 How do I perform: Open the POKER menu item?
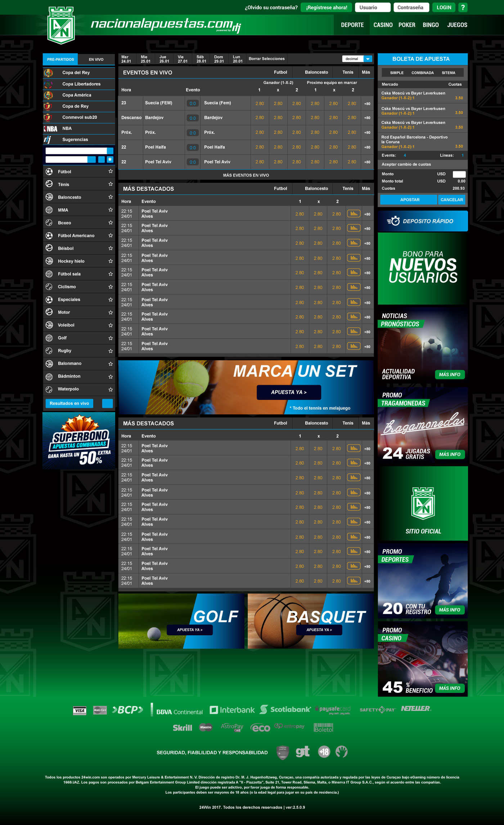click(x=407, y=25)
